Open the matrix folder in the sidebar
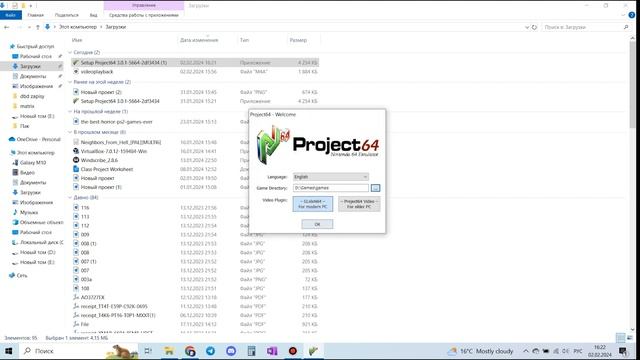 [x=27, y=106]
